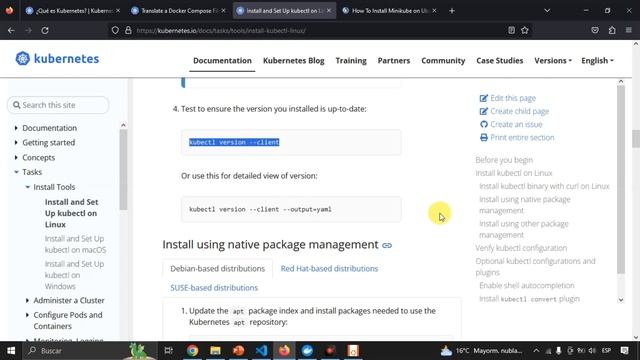Expand Configure Pods and Containers

27,315
